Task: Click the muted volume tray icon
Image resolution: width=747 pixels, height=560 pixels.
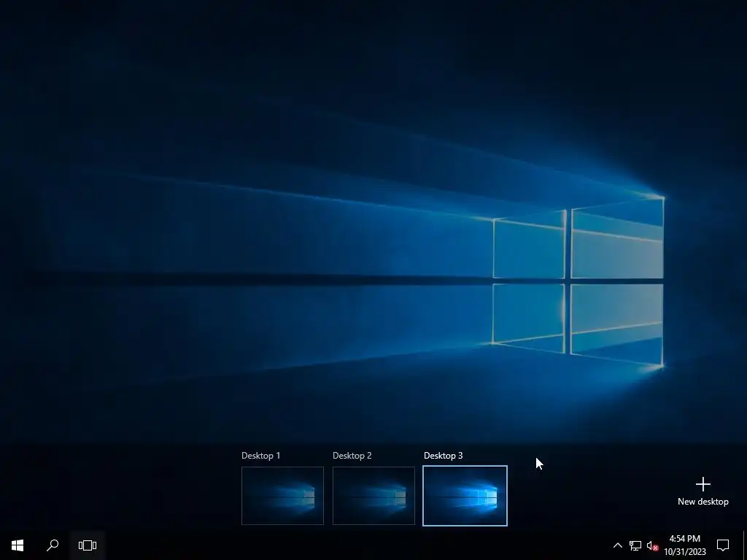Action: 652,545
